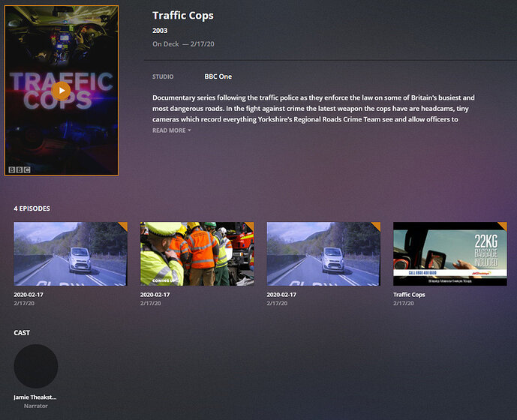Click the Jamie Theakst... cast name
517x420 pixels.
pos(35,397)
